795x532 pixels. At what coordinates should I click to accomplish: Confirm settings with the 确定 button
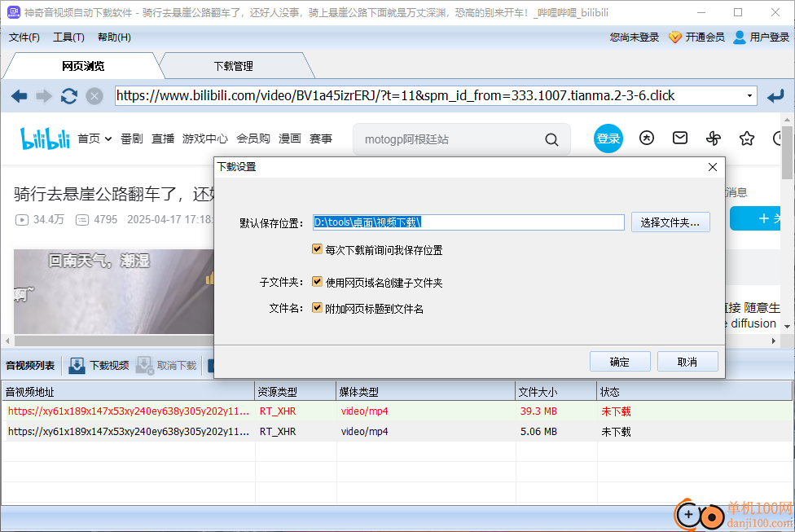620,362
